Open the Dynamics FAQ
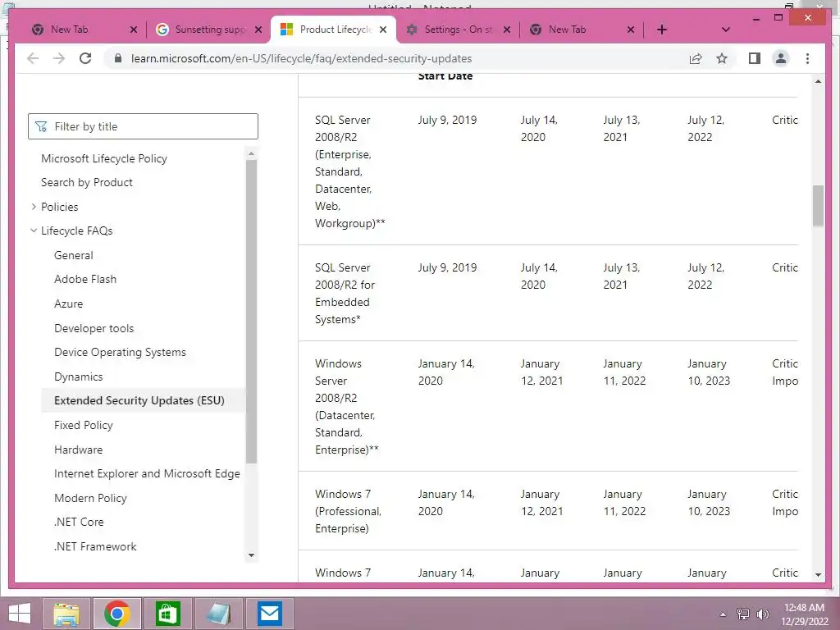This screenshot has width=840, height=630. click(78, 377)
